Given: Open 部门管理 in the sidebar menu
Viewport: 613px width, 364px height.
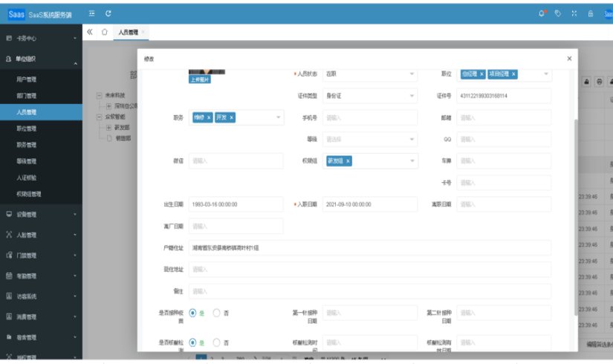Looking at the screenshot, I should click(x=27, y=96).
